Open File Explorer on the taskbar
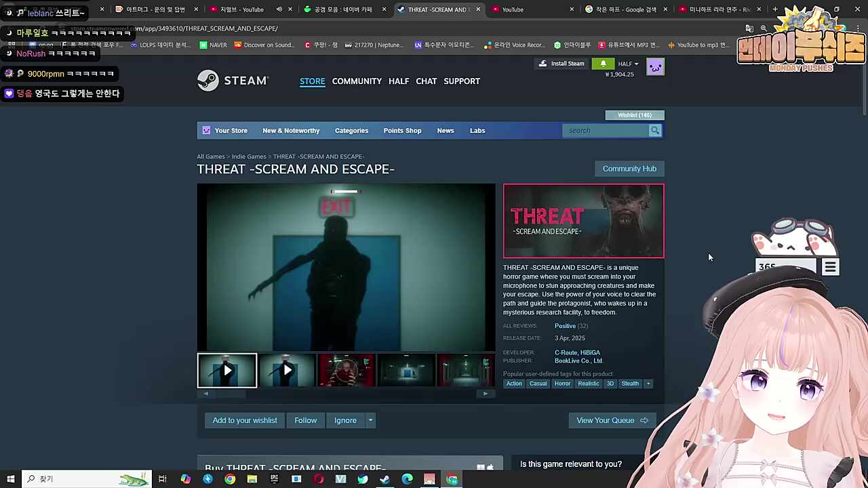 252,479
